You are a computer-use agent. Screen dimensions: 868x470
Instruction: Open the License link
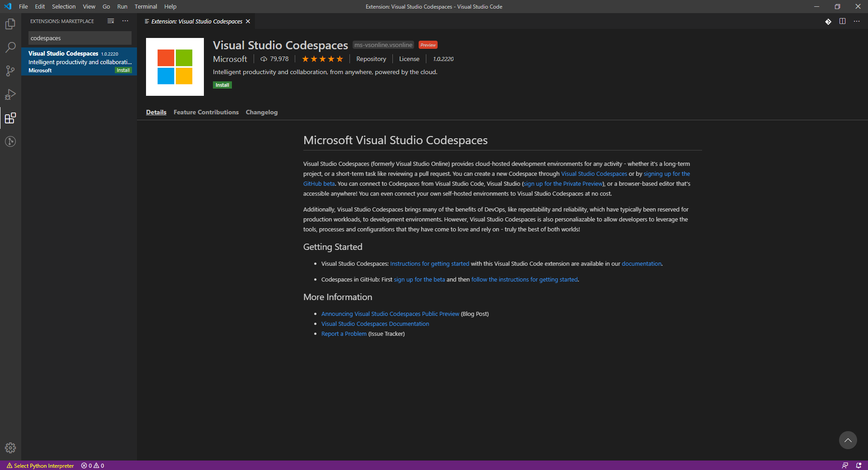click(x=409, y=59)
